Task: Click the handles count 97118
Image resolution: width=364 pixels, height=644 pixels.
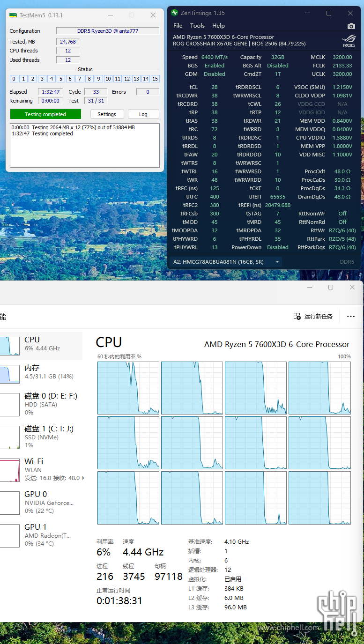Action: coord(169,577)
